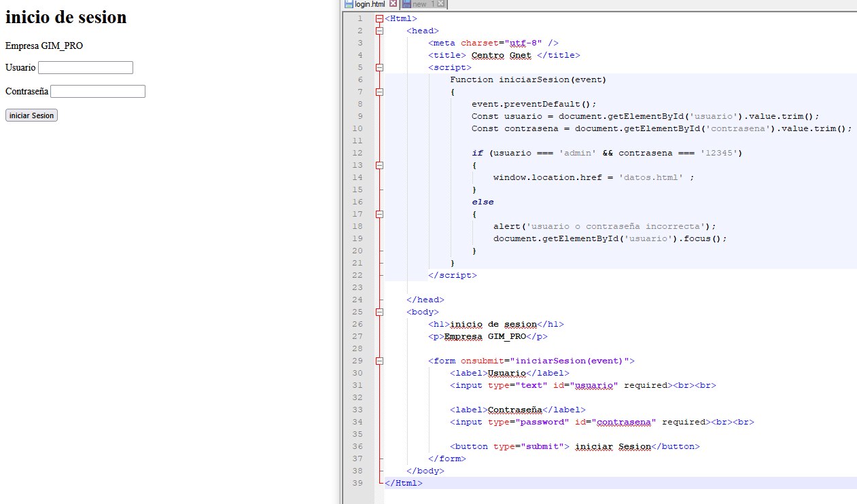Click into the Usuario text field
The image size is (857, 504).
pos(86,68)
